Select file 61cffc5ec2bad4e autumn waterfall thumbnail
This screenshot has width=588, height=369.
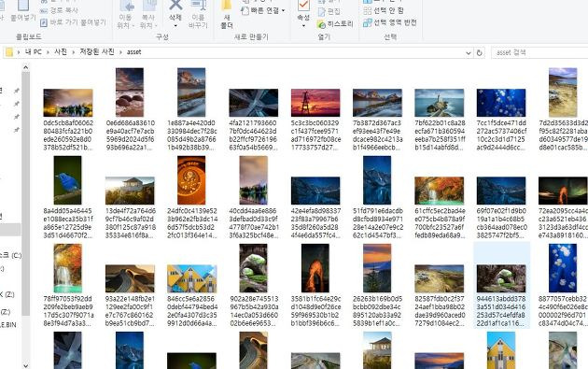[x=439, y=191]
